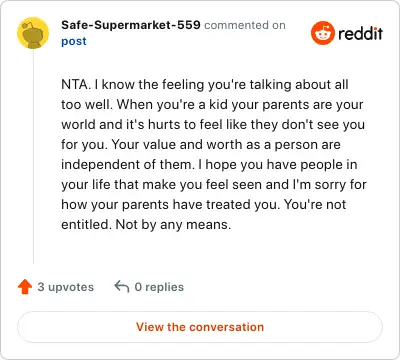Click the line beginning "how your parents have"
Viewport: 400px width, 360px height.
pyautogui.click(x=204, y=205)
